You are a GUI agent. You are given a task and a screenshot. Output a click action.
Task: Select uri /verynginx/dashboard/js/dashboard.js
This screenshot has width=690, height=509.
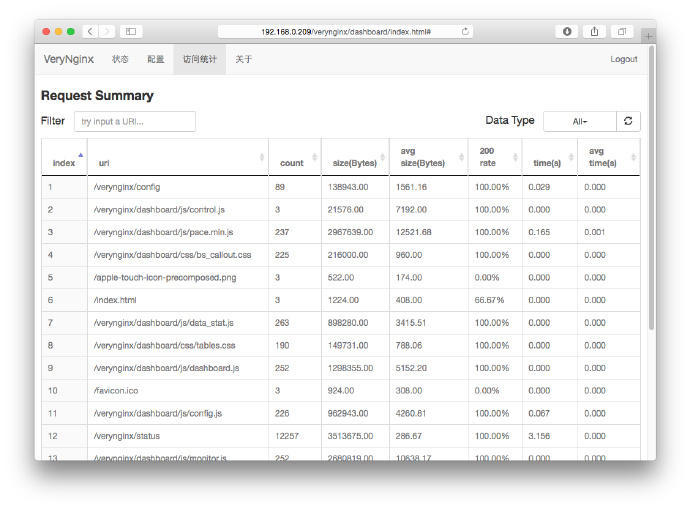coord(166,368)
